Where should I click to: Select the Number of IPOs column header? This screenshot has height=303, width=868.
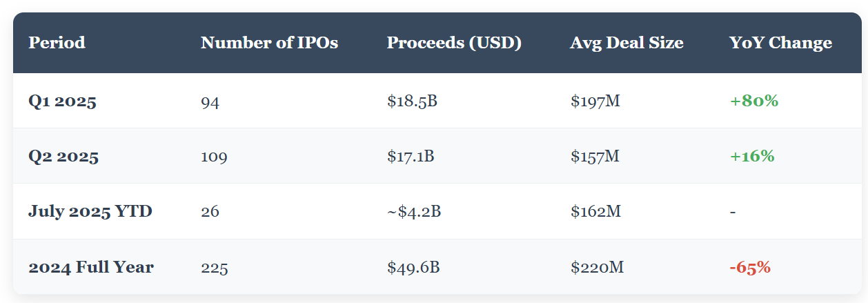pos(269,43)
